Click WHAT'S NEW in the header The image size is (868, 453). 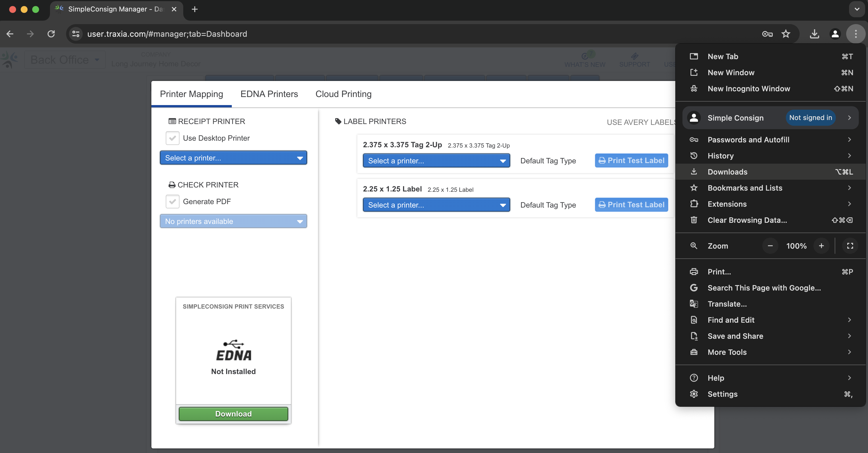pos(585,60)
